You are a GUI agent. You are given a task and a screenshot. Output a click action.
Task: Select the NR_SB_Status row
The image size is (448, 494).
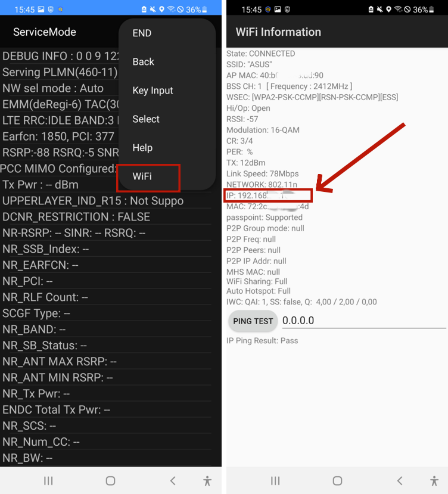pyautogui.click(x=105, y=345)
